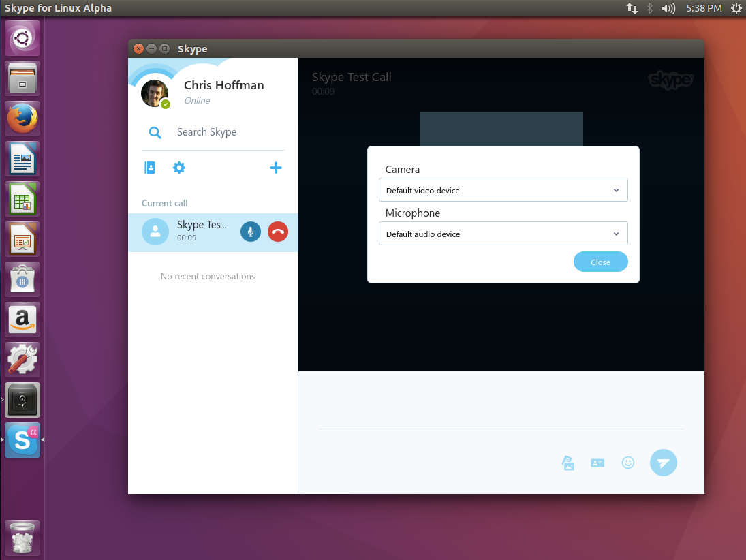
Task: Mute the microphone in the current call
Action: tap(250, 232)
